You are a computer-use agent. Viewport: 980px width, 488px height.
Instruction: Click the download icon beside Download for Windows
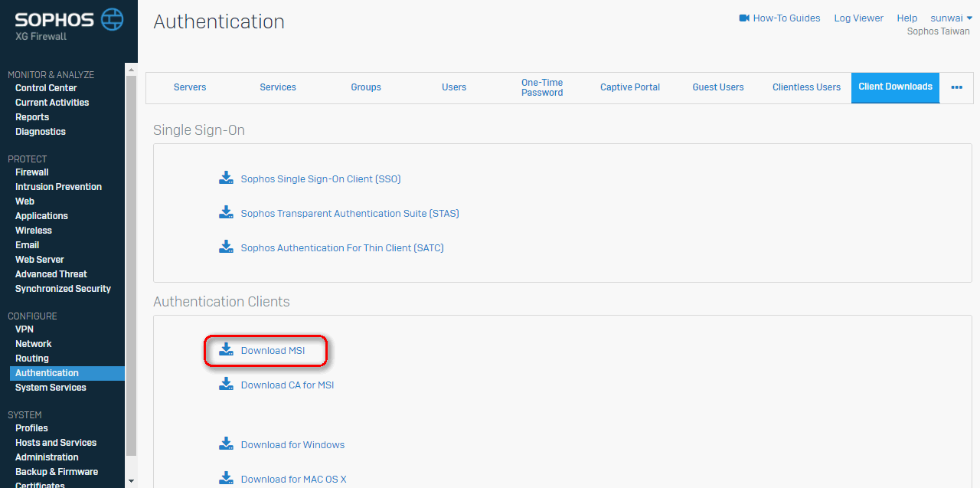(226, 444)
